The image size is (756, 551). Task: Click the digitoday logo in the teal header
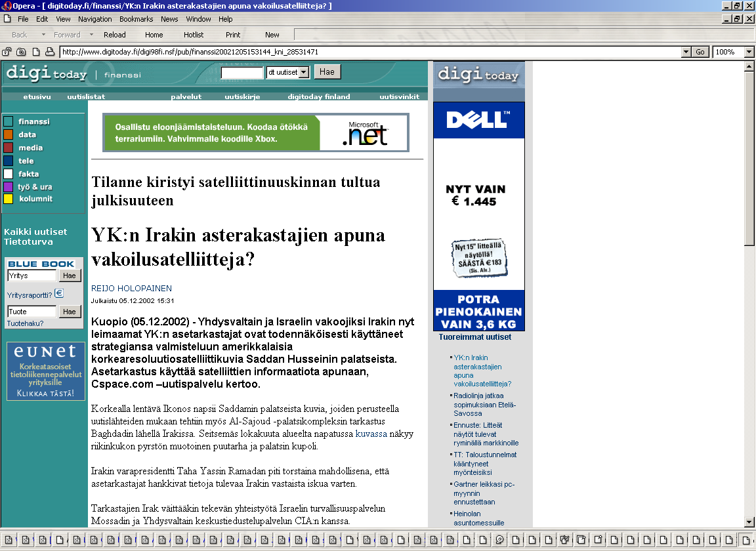(47, 73)
